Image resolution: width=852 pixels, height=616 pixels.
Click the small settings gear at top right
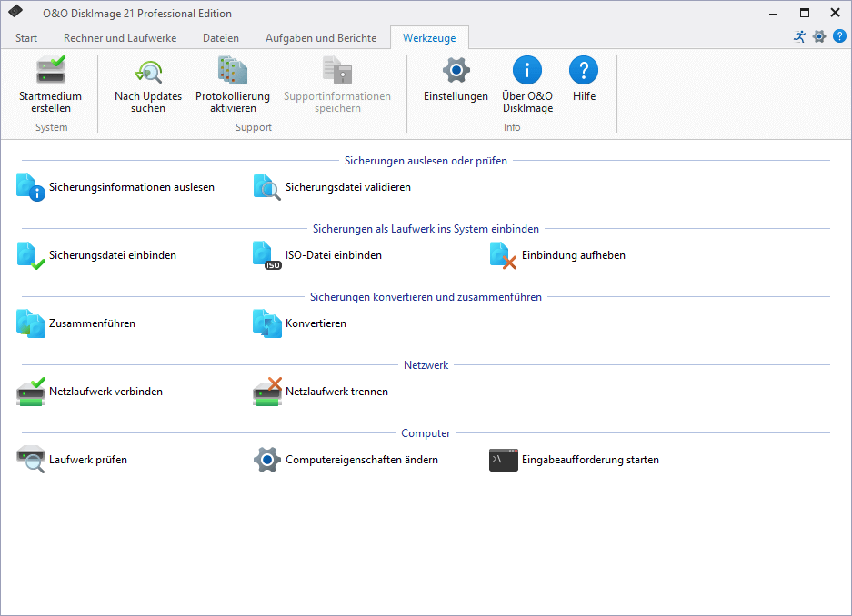(819, 36)
